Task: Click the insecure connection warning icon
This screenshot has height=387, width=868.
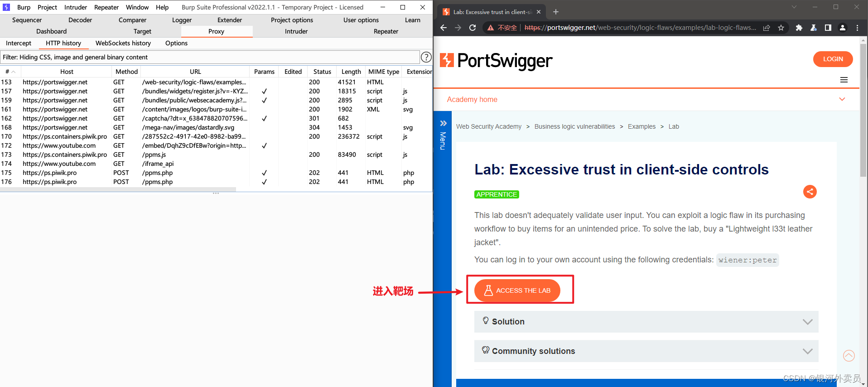Action: tap(491, 28)
